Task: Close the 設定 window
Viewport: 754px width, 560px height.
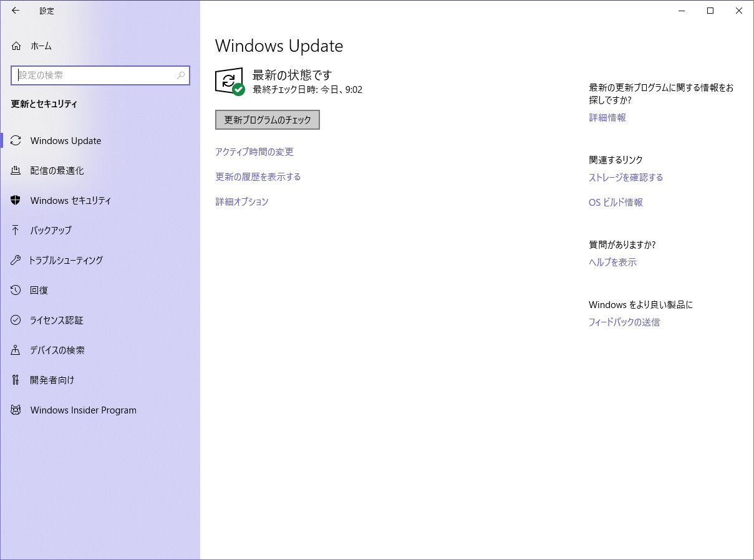Action: (739, 11)
